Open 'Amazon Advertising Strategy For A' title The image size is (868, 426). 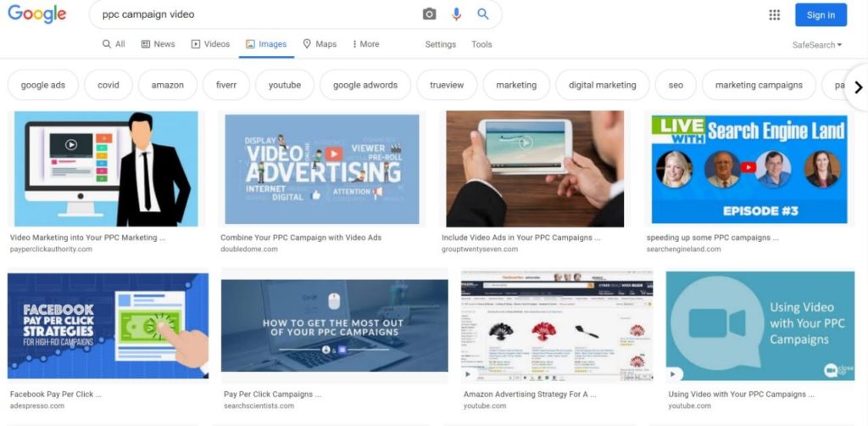pos(530,395)
